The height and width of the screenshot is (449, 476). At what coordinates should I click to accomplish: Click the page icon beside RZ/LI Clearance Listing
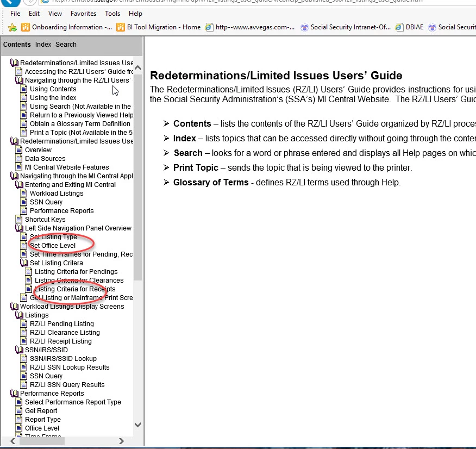24,333
